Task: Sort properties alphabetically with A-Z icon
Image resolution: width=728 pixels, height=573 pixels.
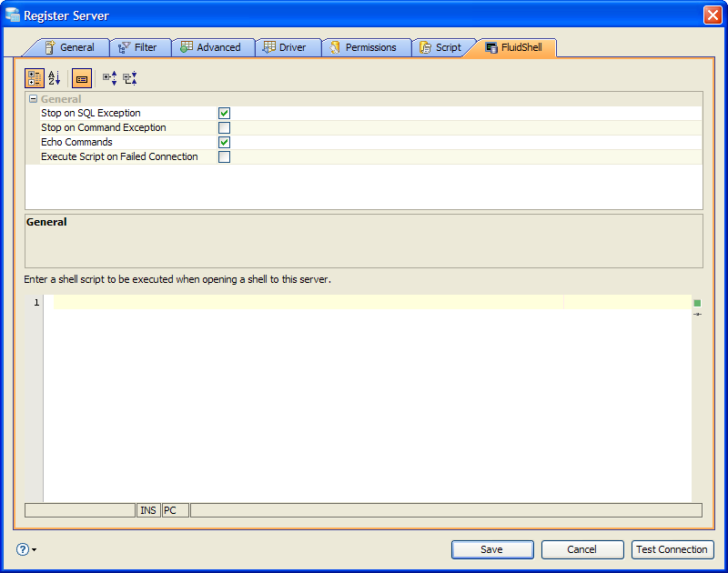Action: click(55, 78)
